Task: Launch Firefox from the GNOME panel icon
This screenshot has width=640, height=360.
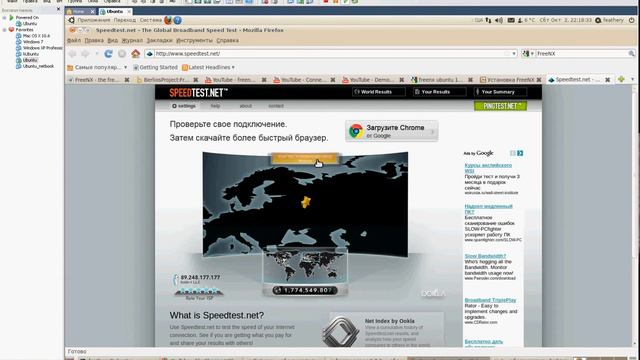Action: click(168, 20)
